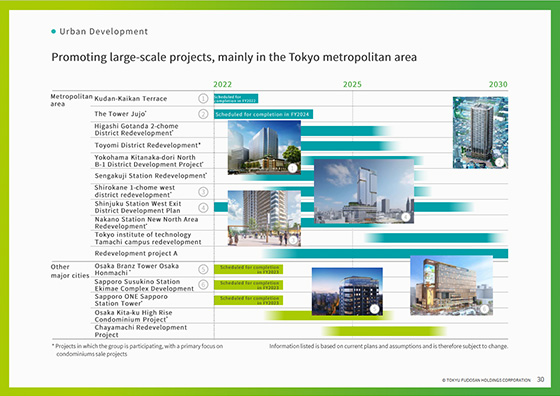The image size is (560, 396).
Task: Select 'Sapporo ONE Sapporo Station Tower' row
Action: pos(131,300)
